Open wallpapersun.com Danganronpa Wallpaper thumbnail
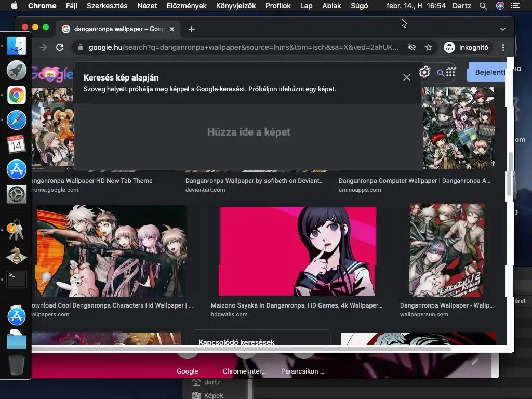 point(447,250)
